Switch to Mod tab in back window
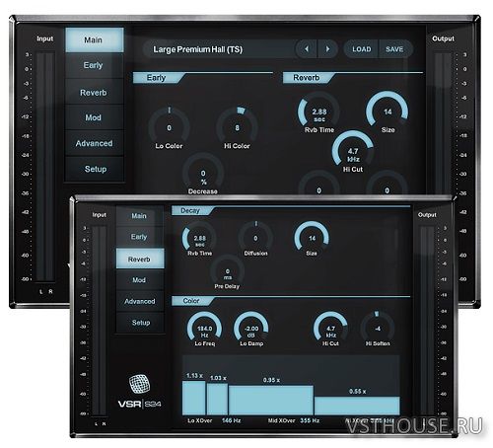Viewport: 493px width, 448px height. (x=95, y=117)
